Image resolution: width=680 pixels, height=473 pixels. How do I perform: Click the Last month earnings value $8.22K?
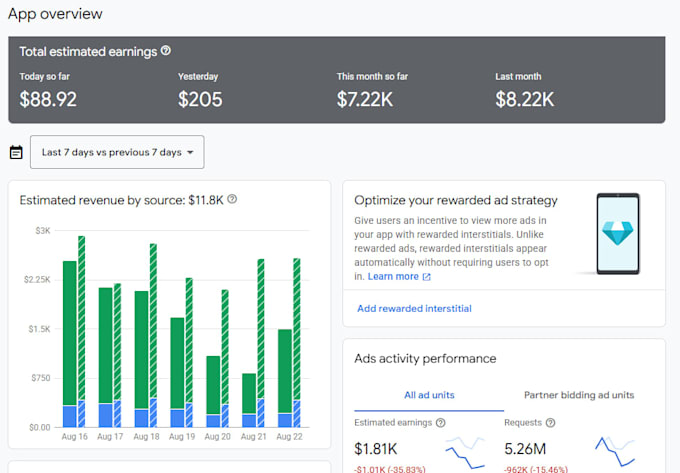(x=525, y=99)
